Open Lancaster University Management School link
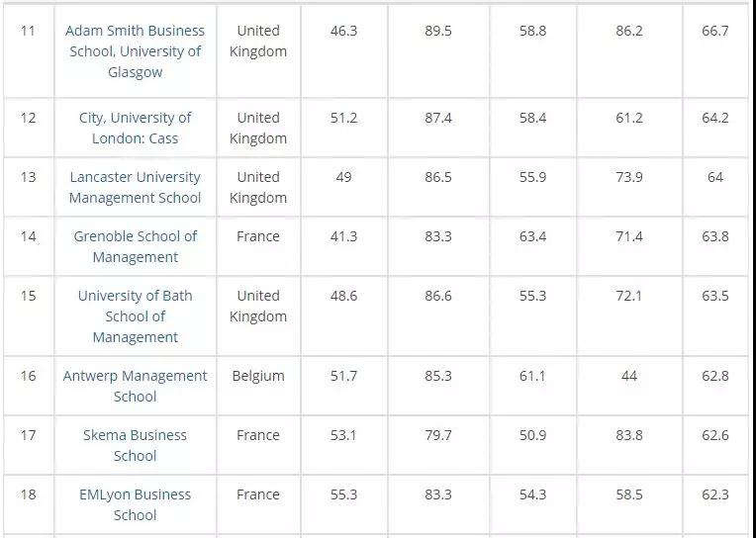 [135, 187]
